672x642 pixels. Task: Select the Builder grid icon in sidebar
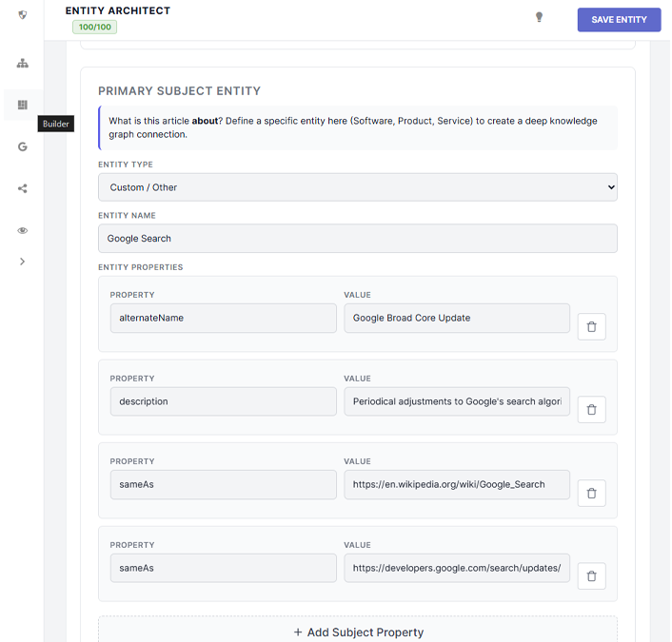pyautogui.click(x=23, y=106)
